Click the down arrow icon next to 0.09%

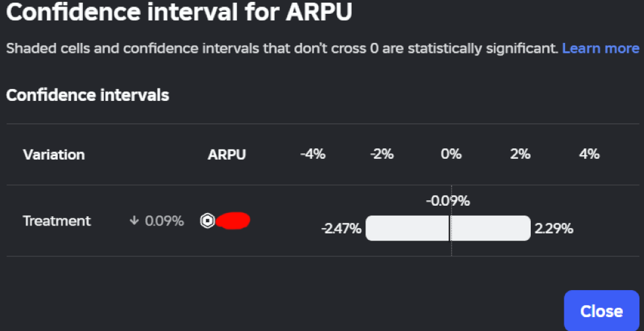pyautogui.click(x=134, y=221)
